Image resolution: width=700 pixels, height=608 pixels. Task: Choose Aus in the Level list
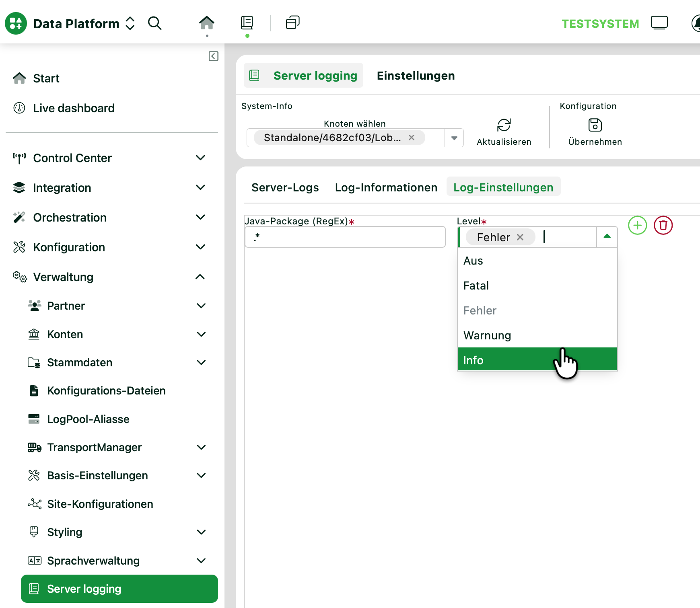537,261
